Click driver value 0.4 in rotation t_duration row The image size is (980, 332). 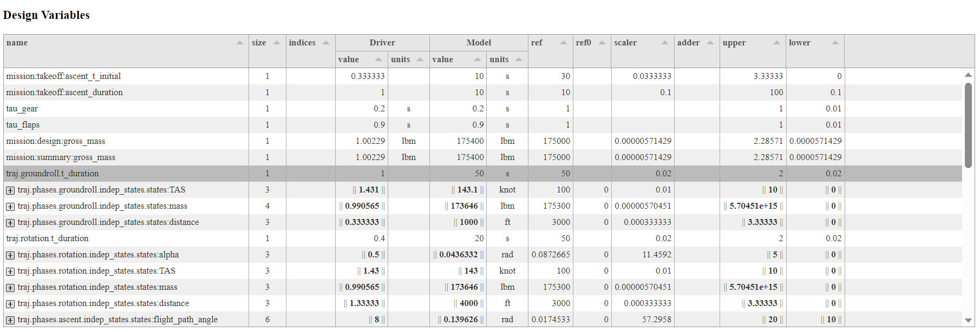[380, 238]
